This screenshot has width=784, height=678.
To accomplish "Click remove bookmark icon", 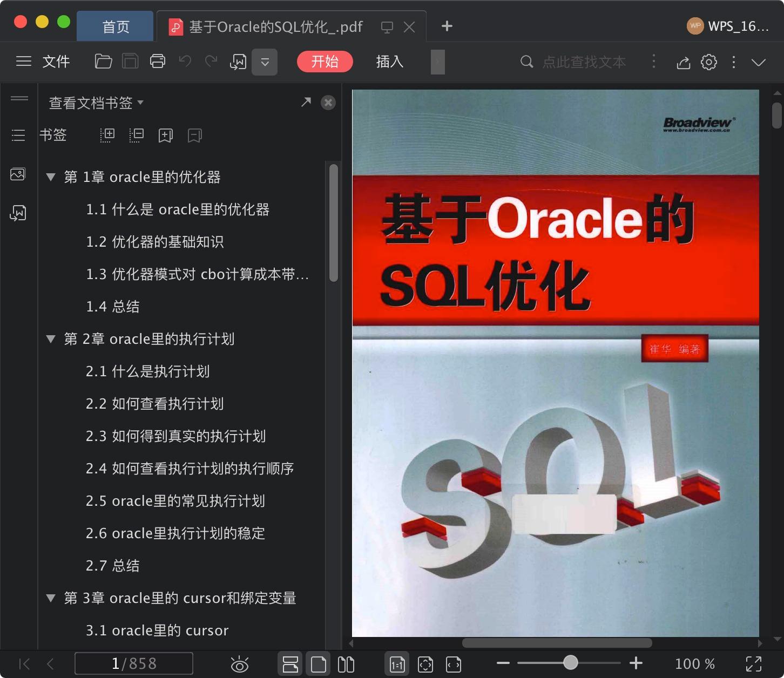I will pyautogui.click(x=195, y=135).
